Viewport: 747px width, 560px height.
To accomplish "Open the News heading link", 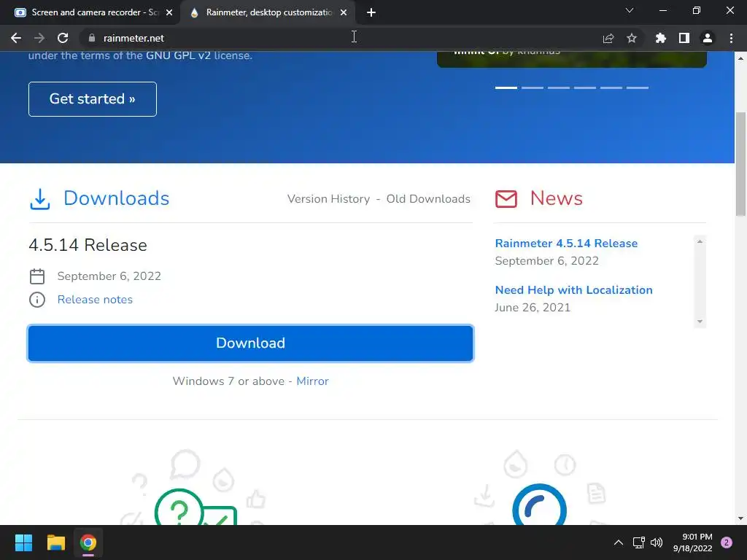I will (556, 198).
